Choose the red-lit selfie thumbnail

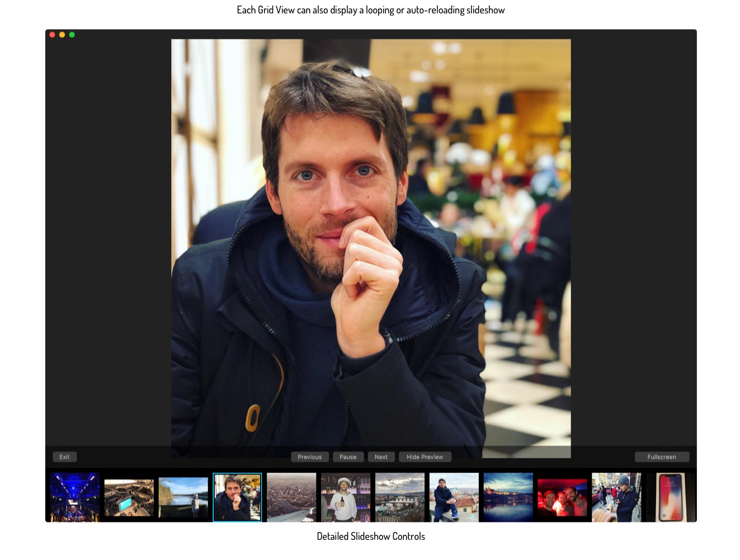[562, 497]
